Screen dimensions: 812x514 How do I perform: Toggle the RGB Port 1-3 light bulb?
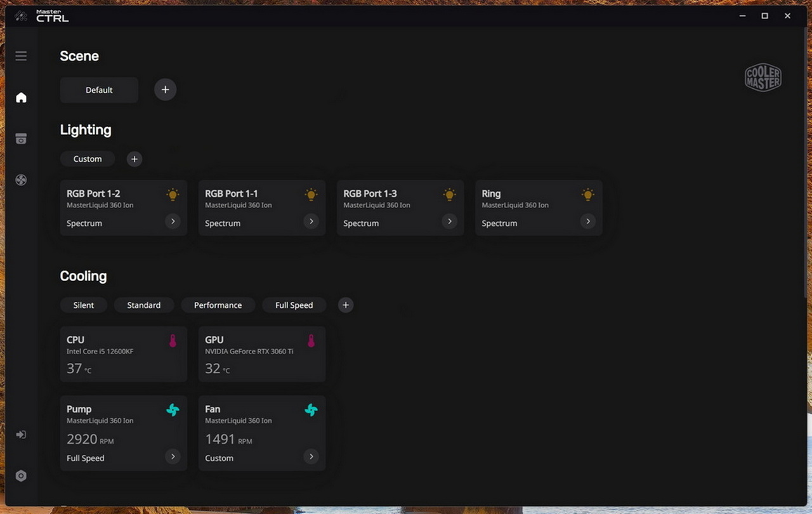coord(449,195)
